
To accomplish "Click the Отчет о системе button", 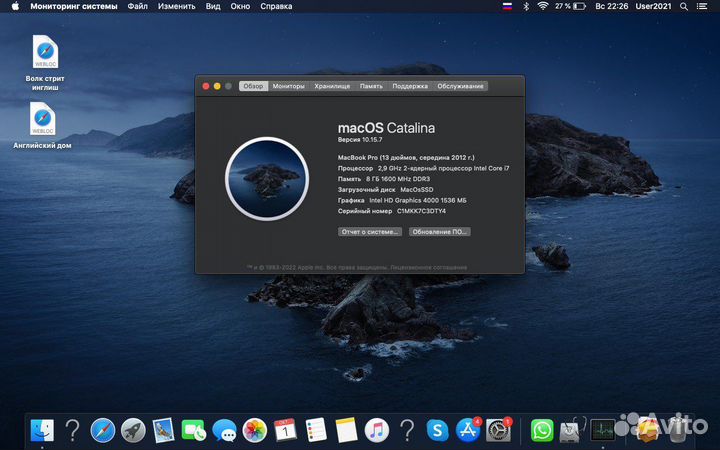I will point(370,232).
